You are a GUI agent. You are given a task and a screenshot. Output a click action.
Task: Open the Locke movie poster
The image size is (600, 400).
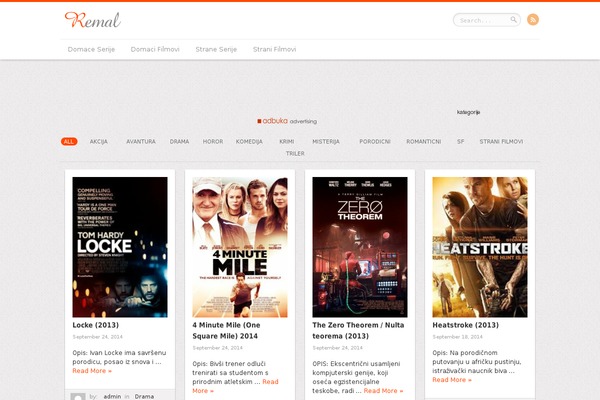(x=120, y=247)
